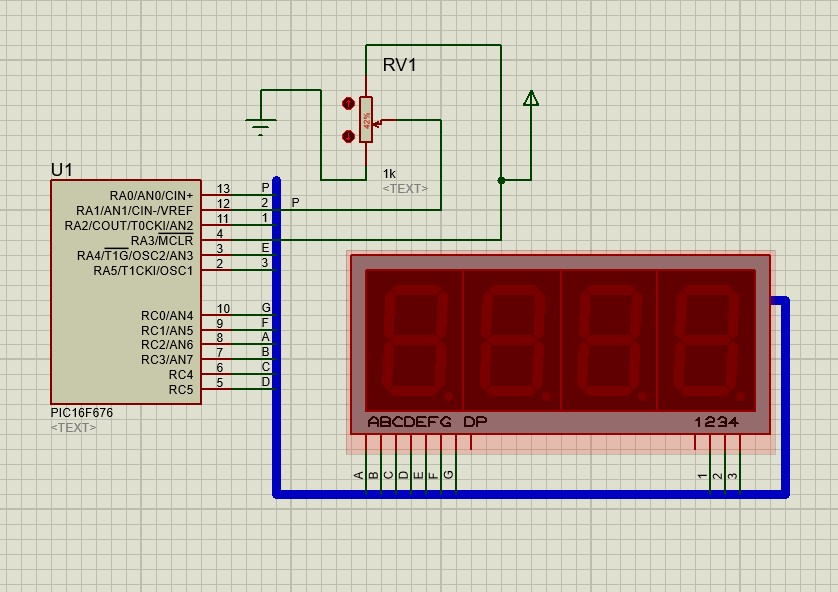Select leftmost digit of 7-segment display
The height and width of the screenshot is (592, 838).
[x=415, y=340]
